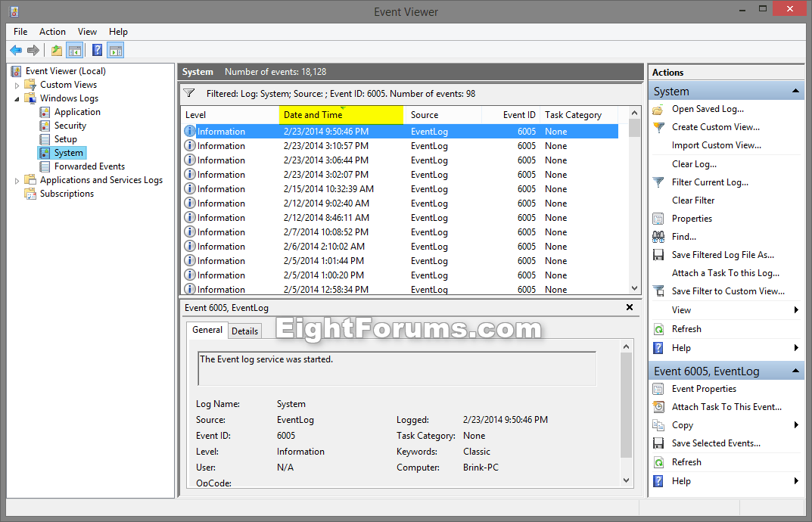Open Event Properties for event 6005
The image size is (812, 522).
(x=702, y=388)
